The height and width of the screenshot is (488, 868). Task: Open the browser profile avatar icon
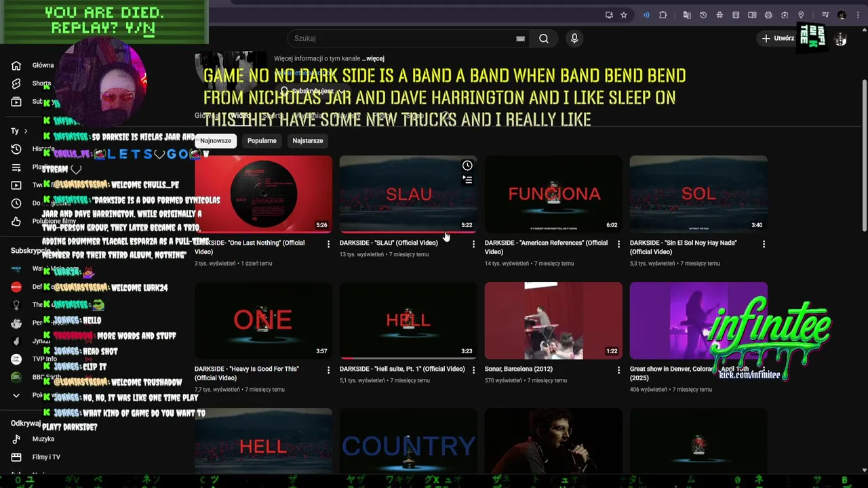[x=842, y=15]
